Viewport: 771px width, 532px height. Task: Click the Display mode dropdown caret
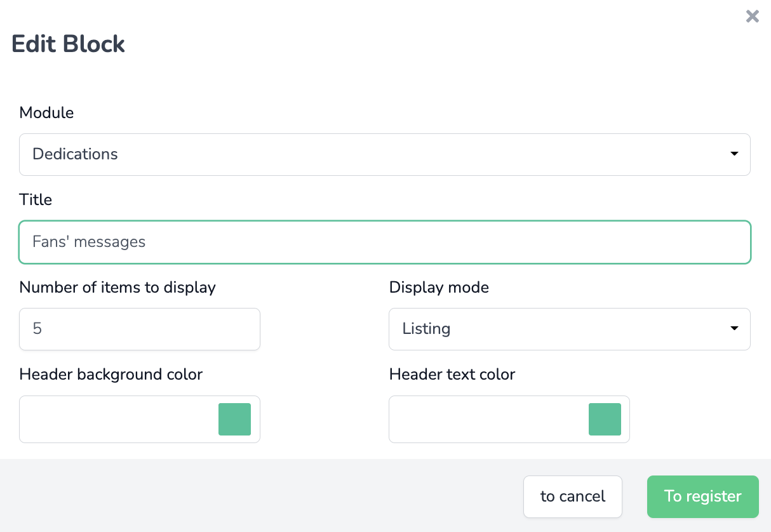(734, 329)
